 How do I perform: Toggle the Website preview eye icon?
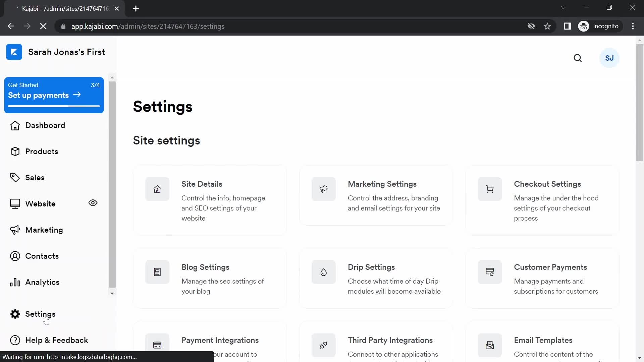pyautogui.click(x=93, y=203)
